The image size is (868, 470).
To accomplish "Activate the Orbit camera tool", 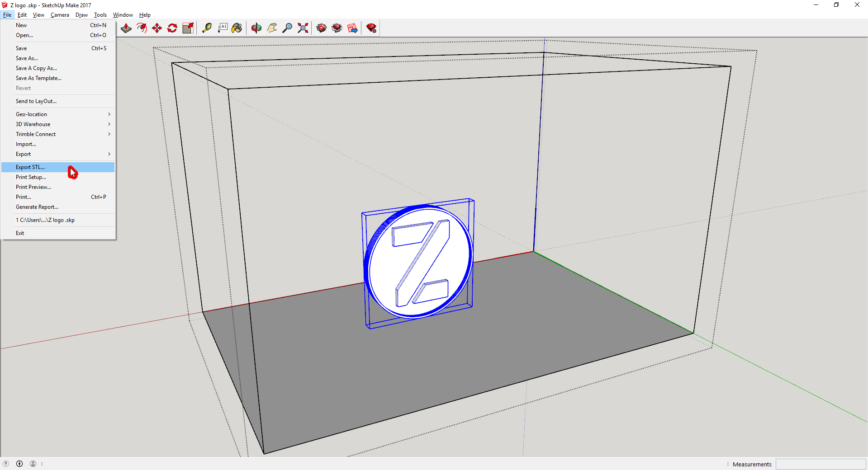I will coord(256,28).
